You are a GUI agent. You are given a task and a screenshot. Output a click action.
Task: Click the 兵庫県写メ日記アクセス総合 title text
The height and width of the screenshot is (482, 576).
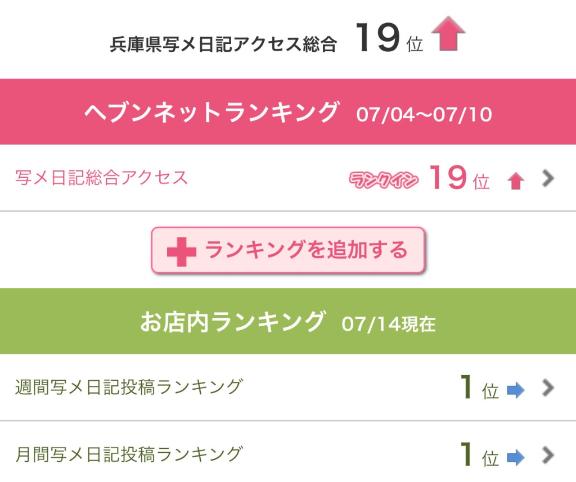223,44
